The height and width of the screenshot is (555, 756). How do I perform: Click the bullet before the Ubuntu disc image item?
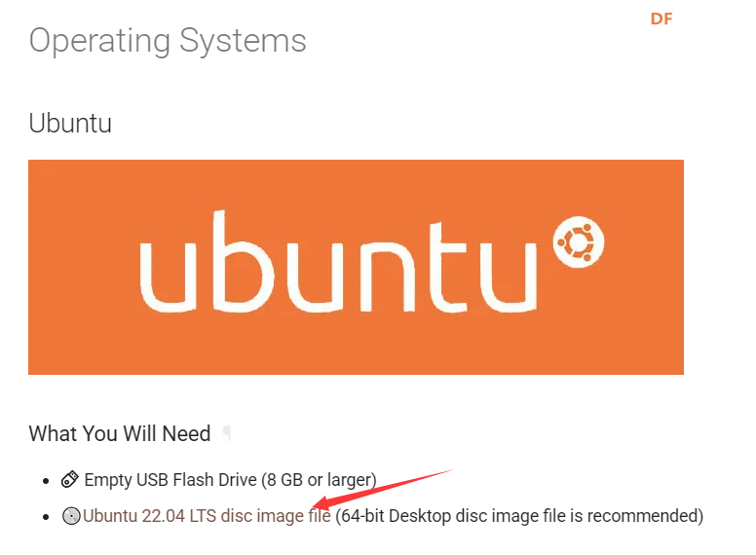[46, 516]
